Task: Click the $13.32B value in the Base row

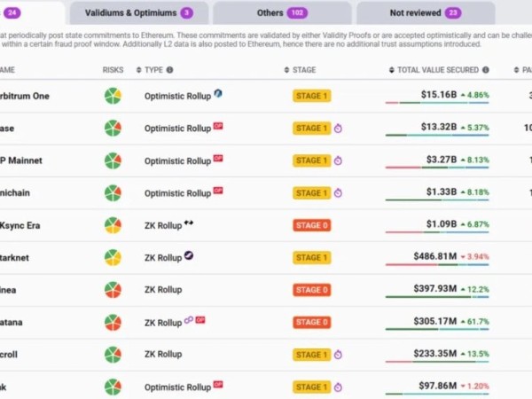Action: [x=439, y=127]
